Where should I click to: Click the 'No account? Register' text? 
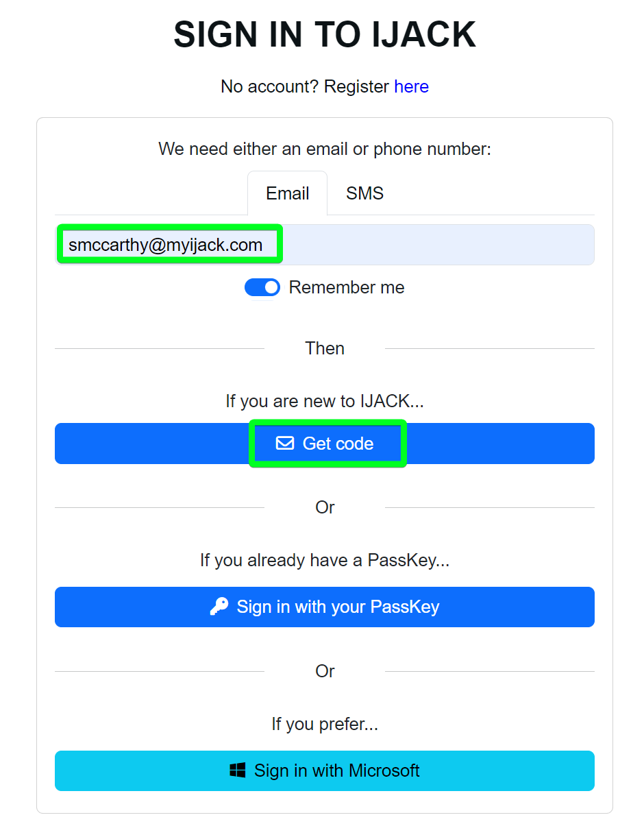tap(305, 87)
